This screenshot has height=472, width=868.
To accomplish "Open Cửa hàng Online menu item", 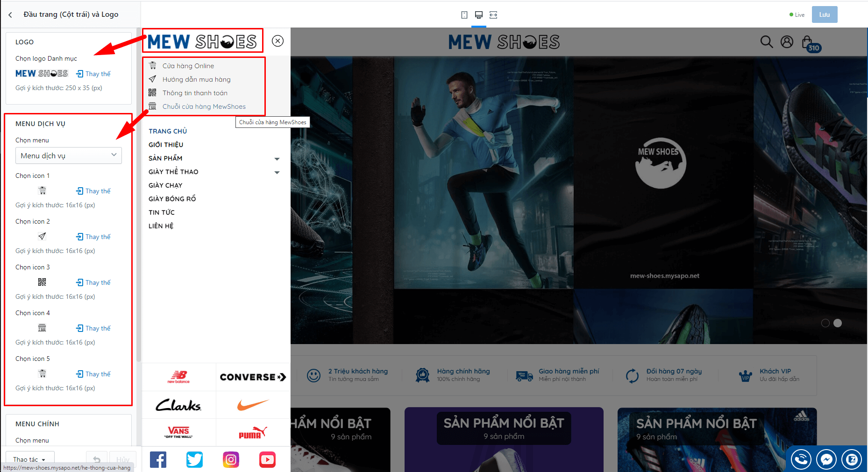I will [x=188, y=66].
